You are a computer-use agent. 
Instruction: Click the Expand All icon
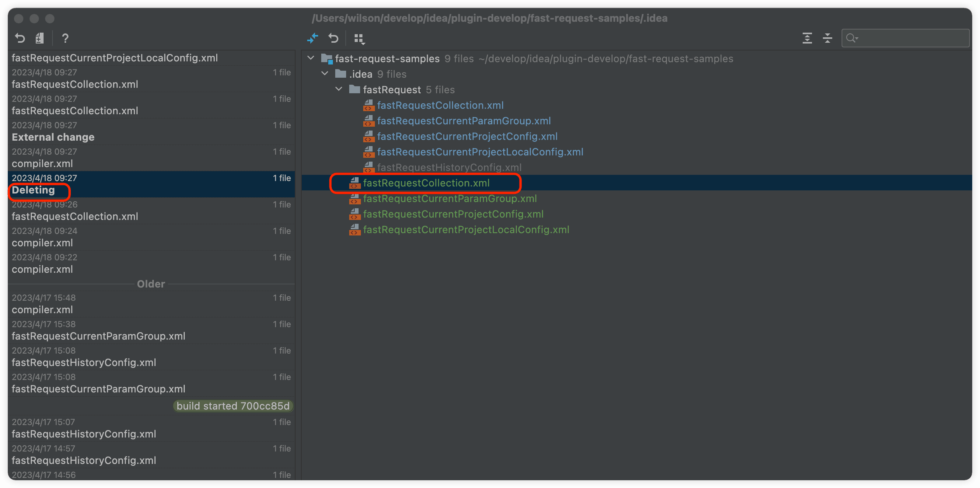pos(807,38)
